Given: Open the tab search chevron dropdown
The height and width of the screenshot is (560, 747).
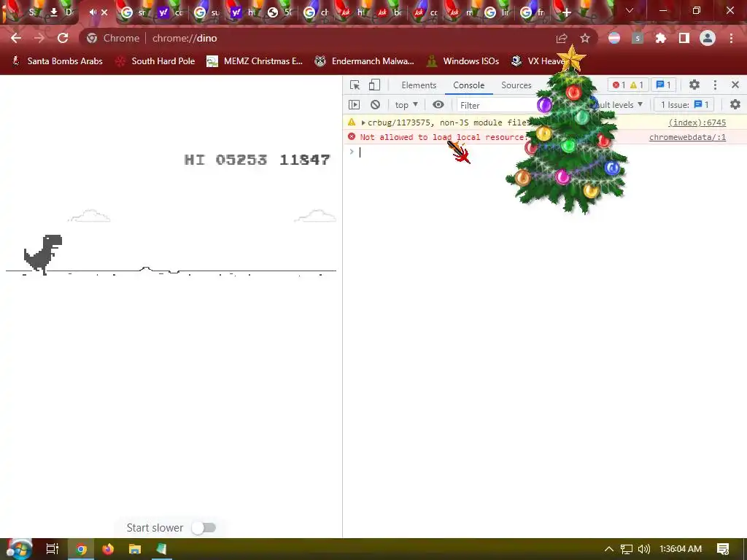Looking at the screenshot, I should [x=630, y=10].
